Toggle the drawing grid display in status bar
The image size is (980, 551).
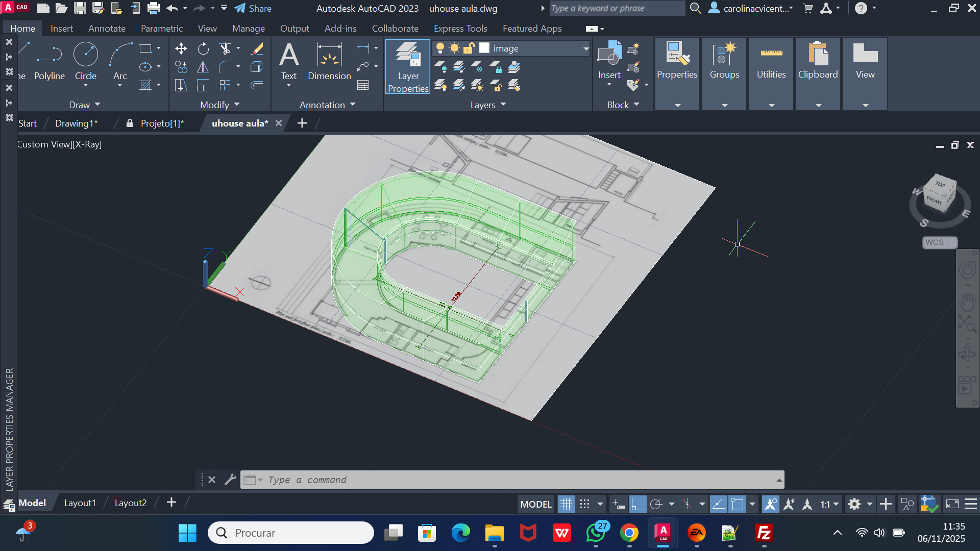pyautogui.click(x=566, y=504)
